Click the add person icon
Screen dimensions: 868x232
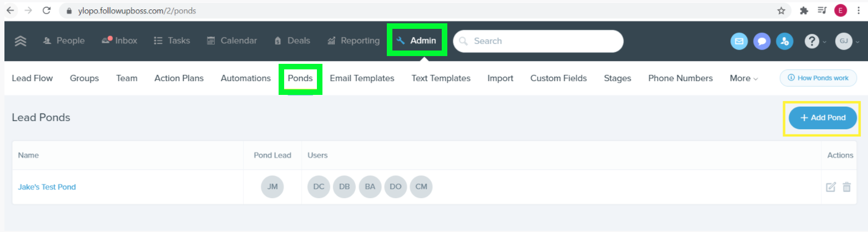pyautogui.click(x=784, y=41)
